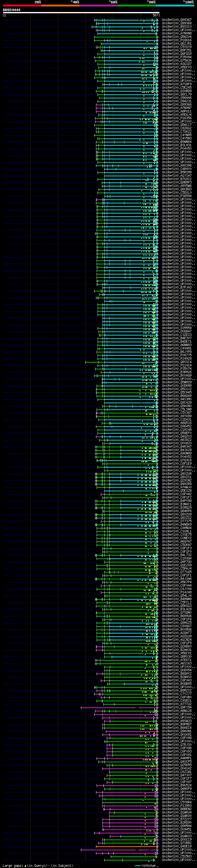Select the BB924444 query title
The width and height of the screenshot is (197, 868).
click(11, 10)
